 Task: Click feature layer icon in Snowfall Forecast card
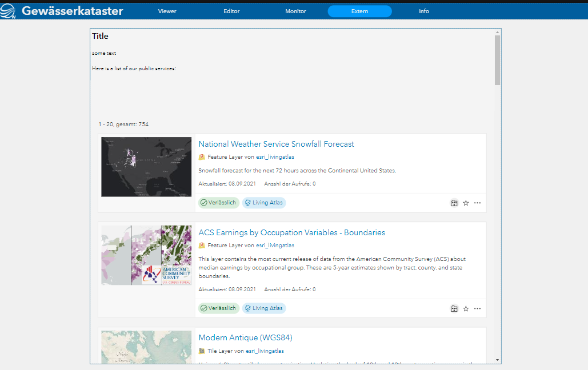(202, 156)
